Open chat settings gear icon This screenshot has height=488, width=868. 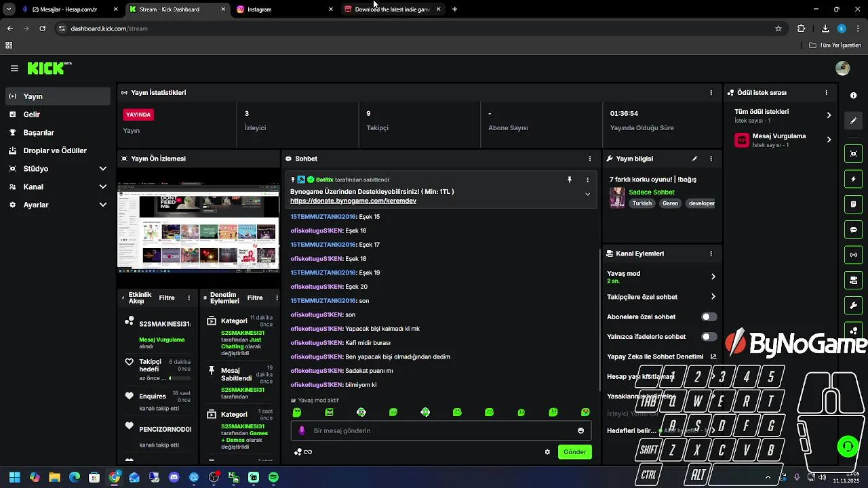547,452
